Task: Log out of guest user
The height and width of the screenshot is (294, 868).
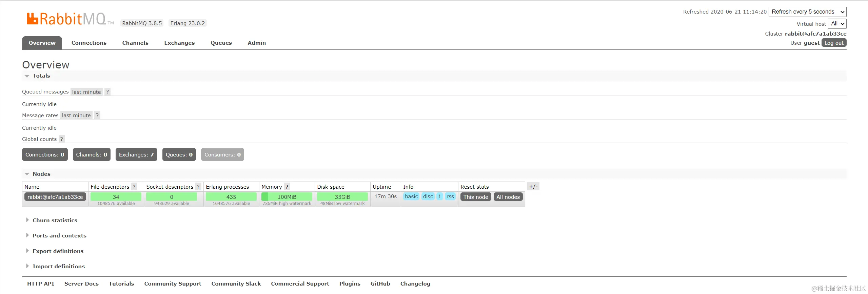Action: coord(834,43)
